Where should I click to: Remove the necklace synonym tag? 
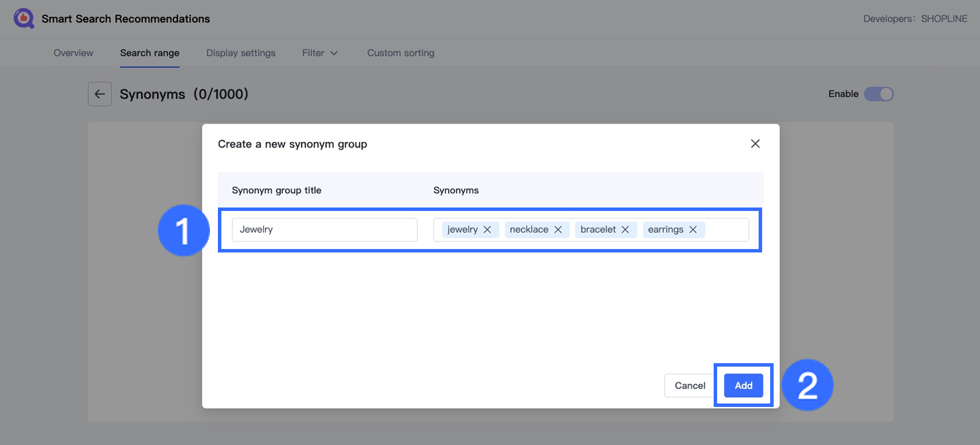pos(558,229)
